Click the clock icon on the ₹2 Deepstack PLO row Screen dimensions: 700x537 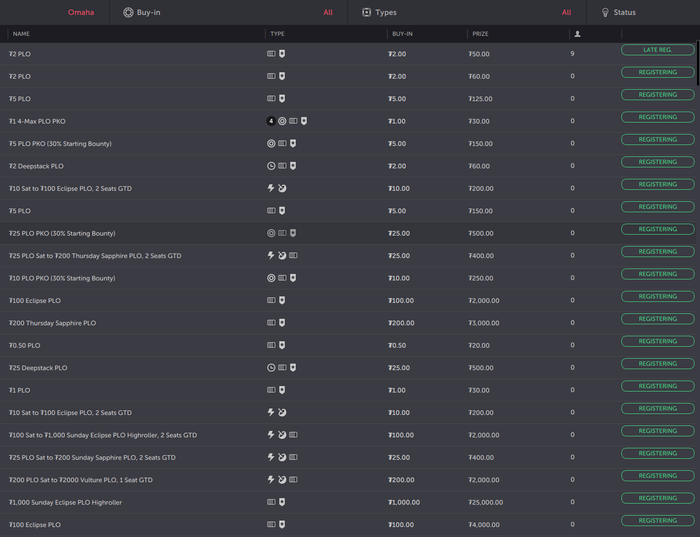click(271, 166)
